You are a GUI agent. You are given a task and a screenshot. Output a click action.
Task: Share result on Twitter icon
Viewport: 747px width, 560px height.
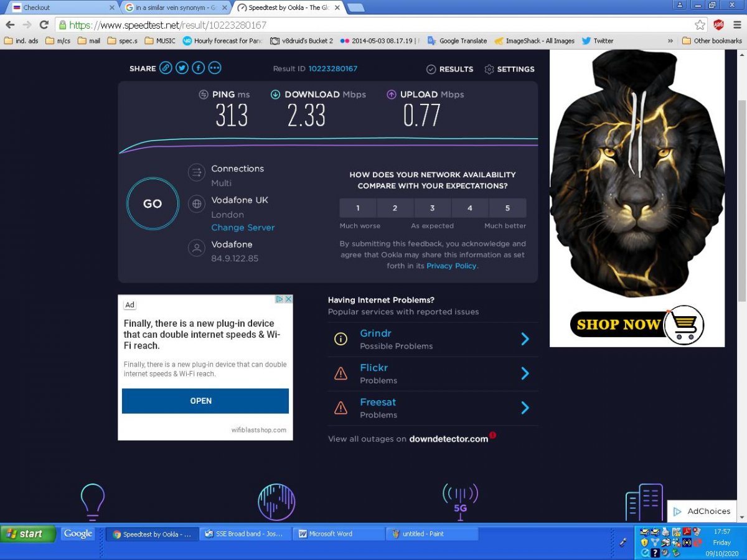point(182,68)
